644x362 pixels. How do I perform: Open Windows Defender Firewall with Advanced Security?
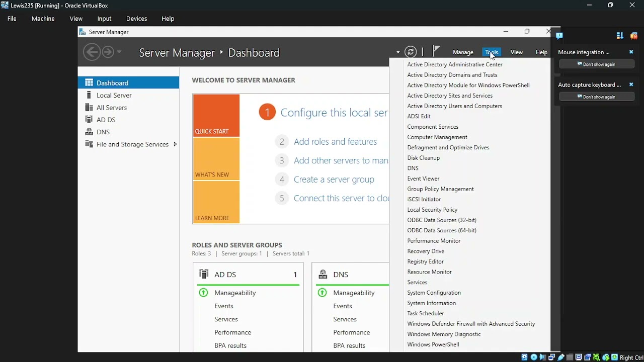[x=471, y=324]
